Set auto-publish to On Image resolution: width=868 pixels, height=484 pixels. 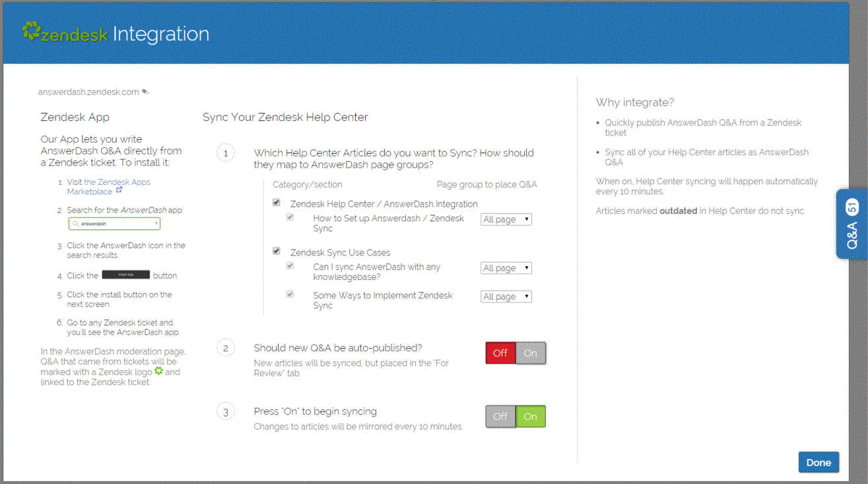pyautogui.click(x=531, y=353)
